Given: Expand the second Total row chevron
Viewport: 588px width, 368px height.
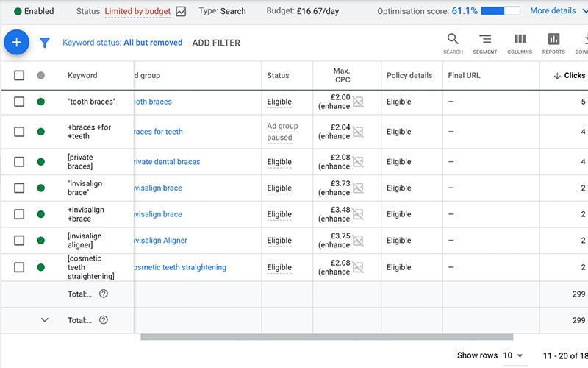Looking at the screenshot, I should pos(44,320).
